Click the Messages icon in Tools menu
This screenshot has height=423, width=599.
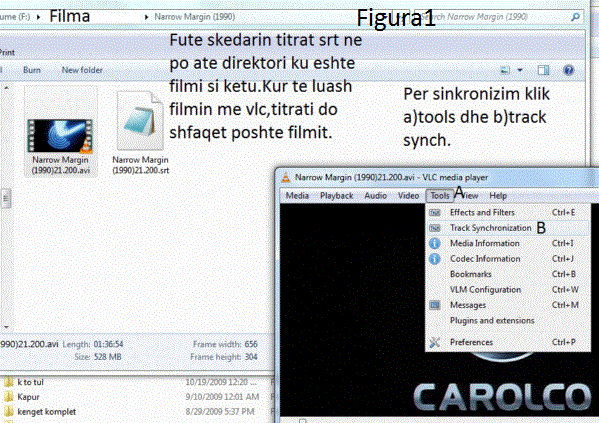click(x=435, y=305)
